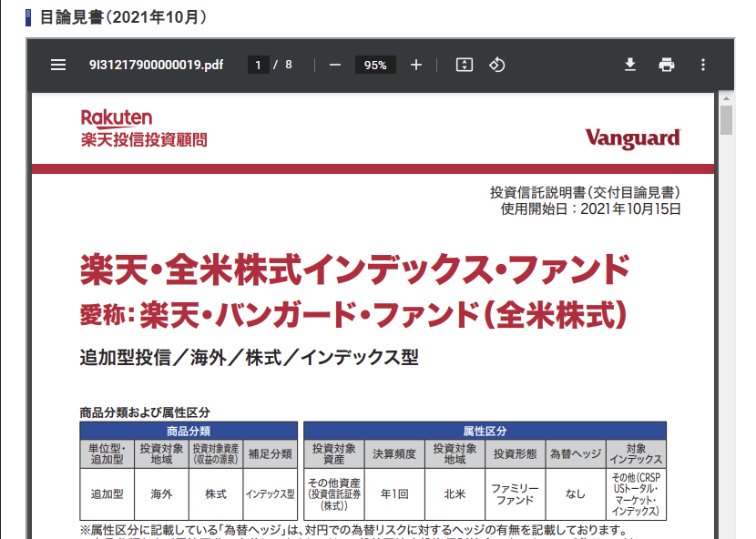Click the text 使用開始日:2021年10月15日
The height and width of the screenshot is (539, 756).
(x=590, y=209)
